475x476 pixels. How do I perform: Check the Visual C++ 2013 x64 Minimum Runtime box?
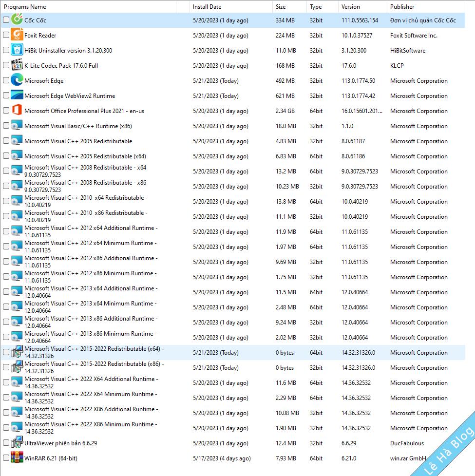click(x=6, y=306)
